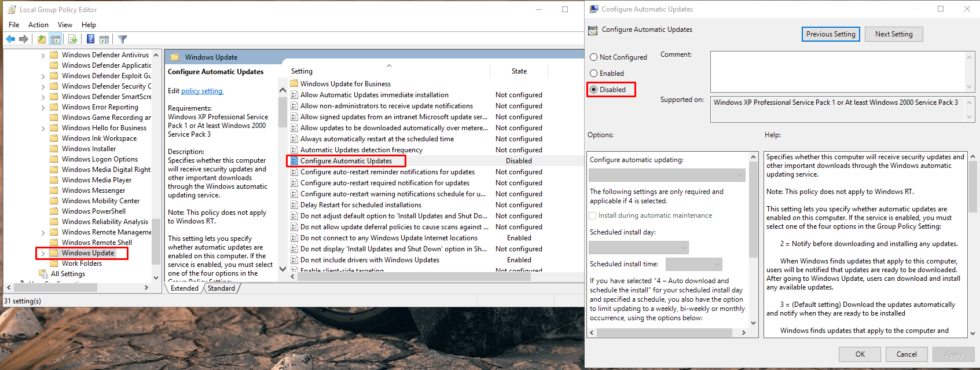The height and width of the screenshot is (370, 980).
Task: Select the Windows Remote Shell tree item
Action: [97, 243]
